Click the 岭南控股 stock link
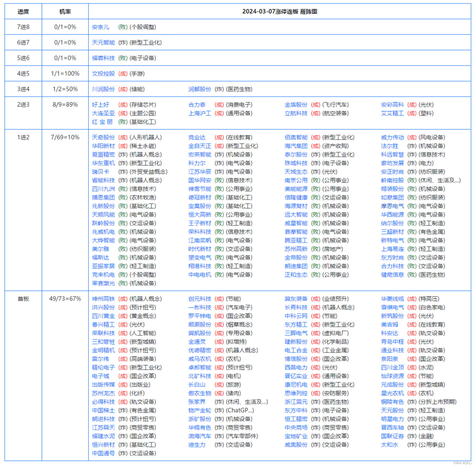Viewport: 476px width, 467px height. pyautogui.click(x=392, y=180)
